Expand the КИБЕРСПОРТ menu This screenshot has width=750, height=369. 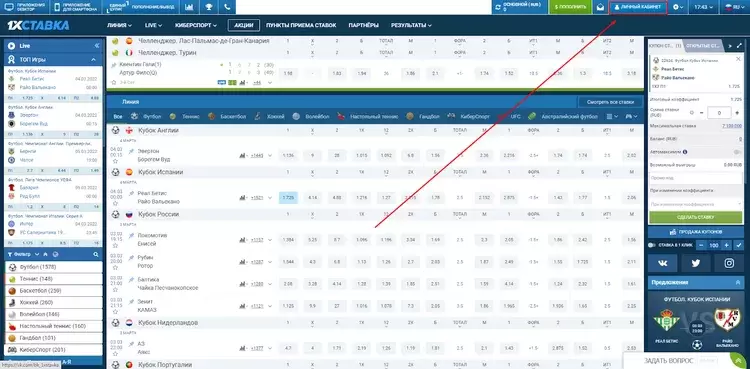pyautogui.click(x=196, y=25)
